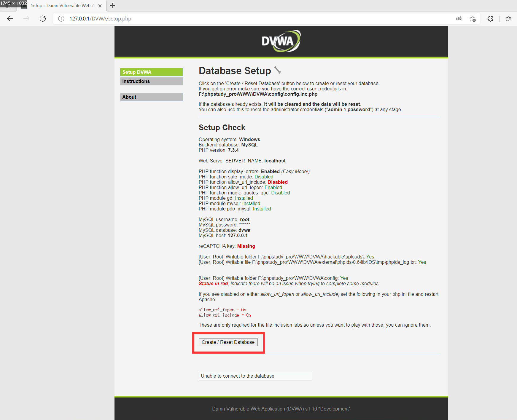Image resolution: width=517 pixels, height=420 pixels.
Task: Open a new tab with plus button
Action: (113, 6)
